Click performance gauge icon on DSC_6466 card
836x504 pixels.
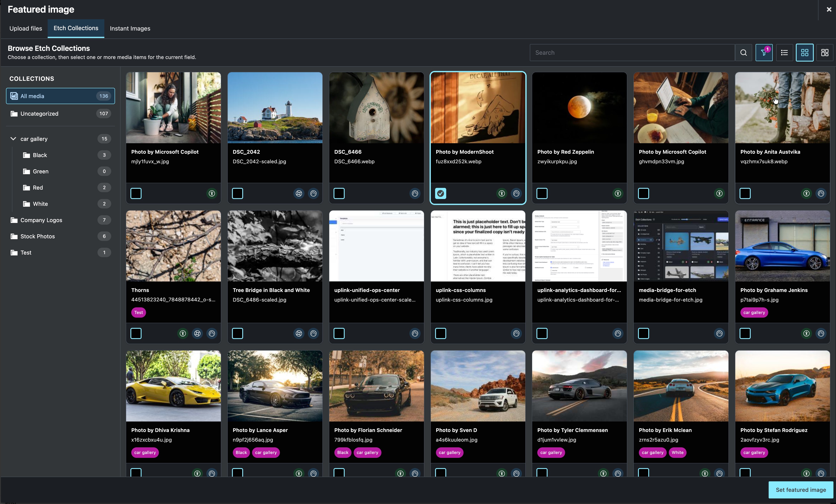pyautogui.click(x=415, y=193)
